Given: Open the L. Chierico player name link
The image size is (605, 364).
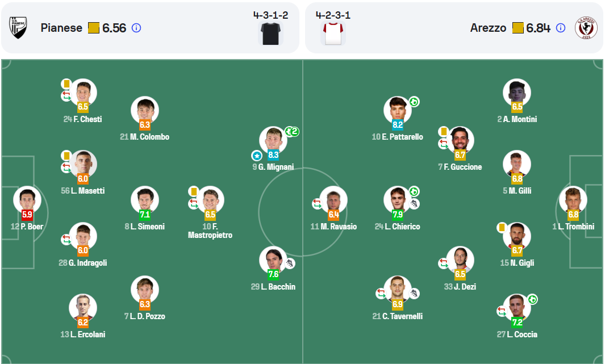Looking at the screenshot, I should pyautogui.click(x=397, y=227).
